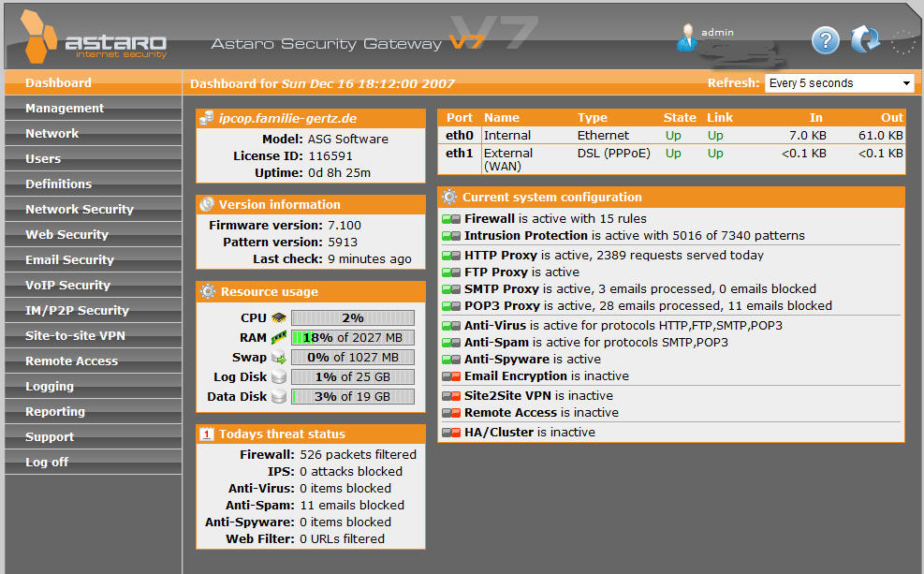This screenshot has width=924, height=574.
Task: Click the HTTP Proxy link
Action: [x=501, y=256]
